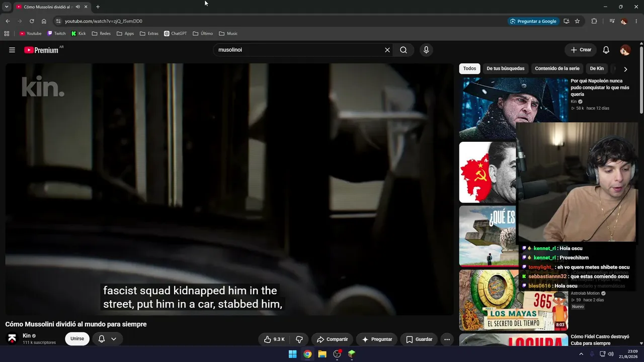Open the Último bookmarks folder
The height and width of the screenshot is (362, 644).
coord(203,34)
